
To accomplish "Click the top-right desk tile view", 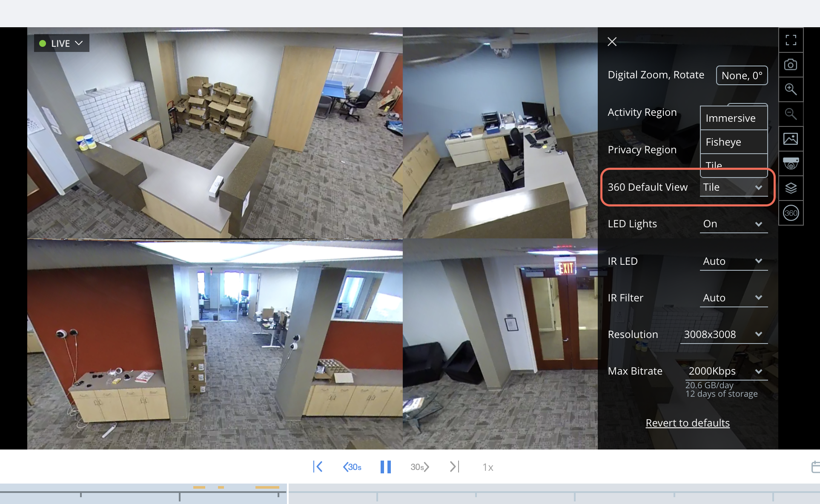I will (x=500, y=133).
